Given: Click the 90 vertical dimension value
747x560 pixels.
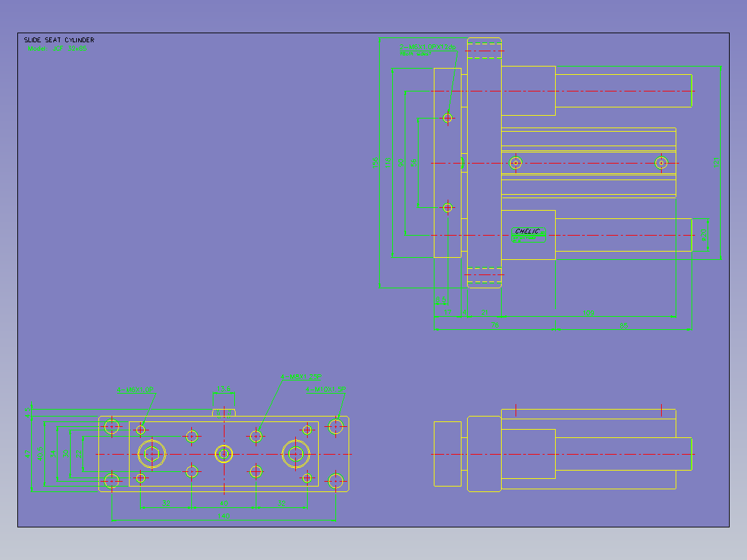Looking at the screenshot, I should [x=401, y=162].
